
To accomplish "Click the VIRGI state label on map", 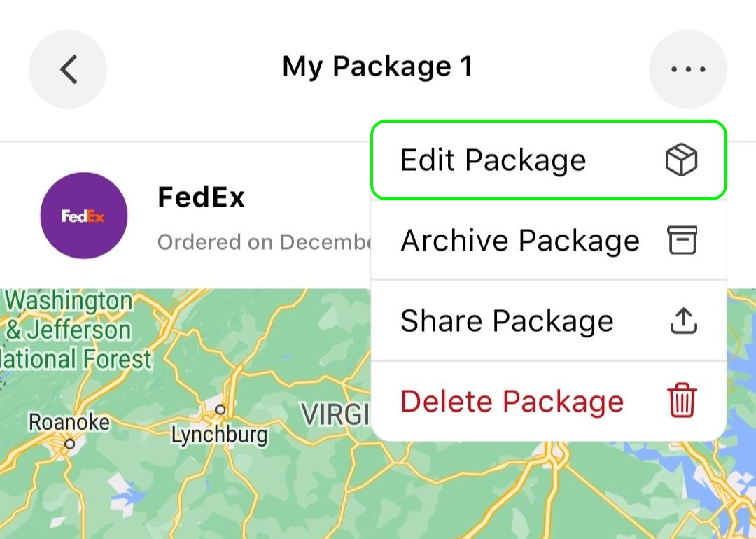I will click(335, 414).
